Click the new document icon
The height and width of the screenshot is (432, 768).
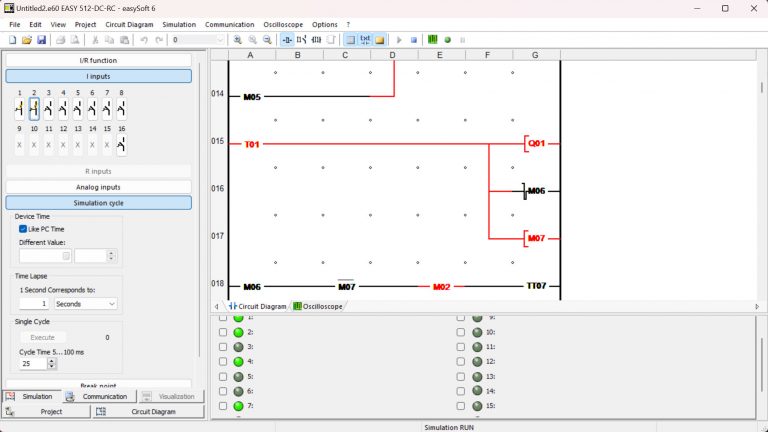[x=13, y=40]
